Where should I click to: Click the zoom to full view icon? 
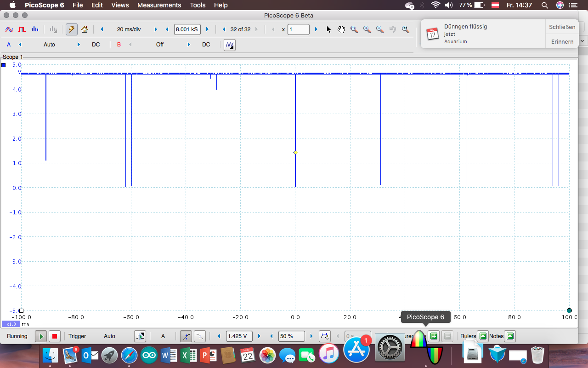[x=406, y=29]
